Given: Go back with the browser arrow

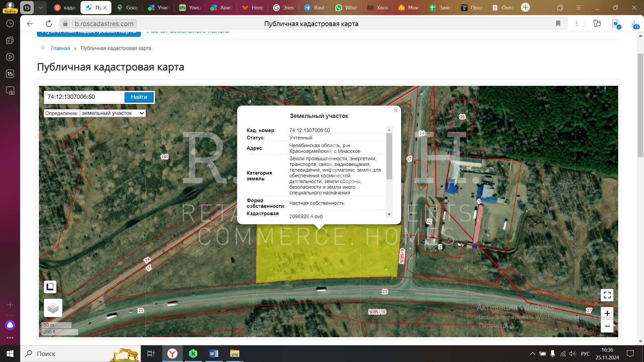Looking at the screenshot, I should tap(30, 23).
